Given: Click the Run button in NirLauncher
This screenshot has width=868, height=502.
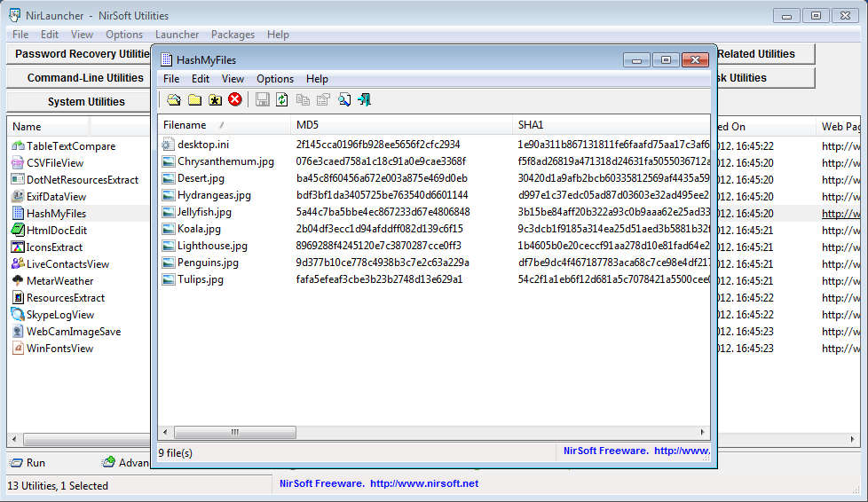Looking at the screenshot, I should (29, 463).
